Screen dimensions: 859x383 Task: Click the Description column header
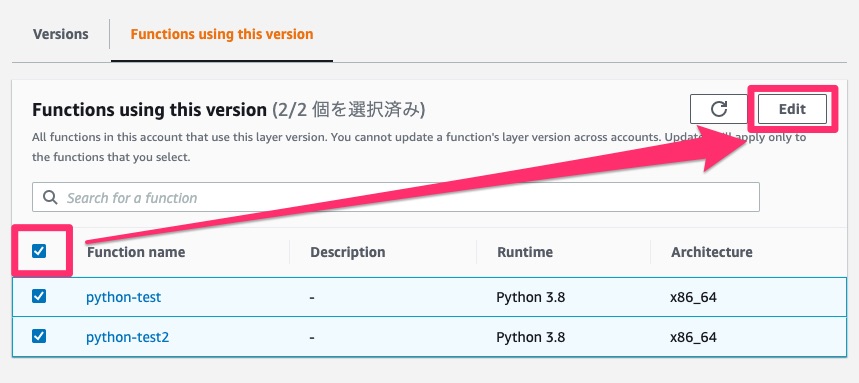pyautogui.click(x=348, y=252)
